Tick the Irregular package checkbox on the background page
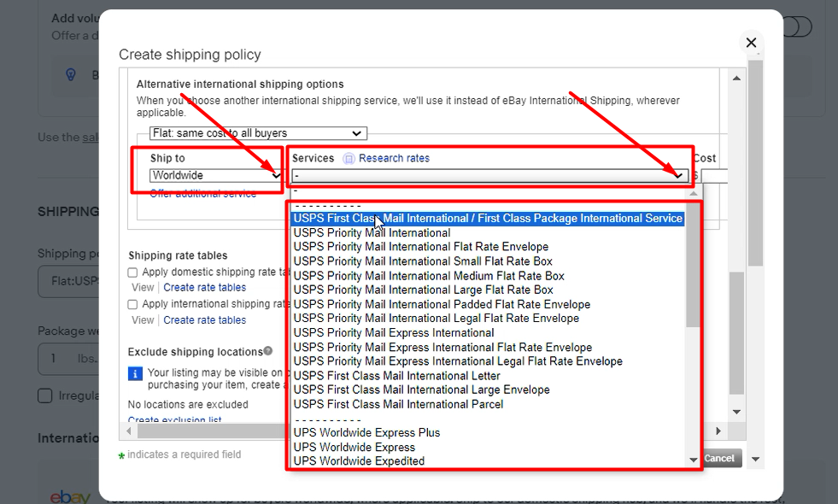The height and width of the screenshot is (504, 838). [x=45, y=396]
